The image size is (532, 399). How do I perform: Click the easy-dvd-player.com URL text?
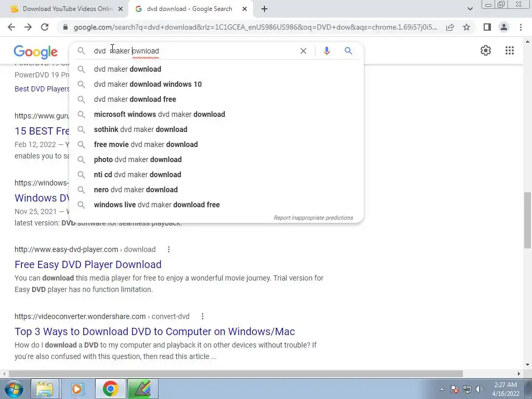click(85, 249)
